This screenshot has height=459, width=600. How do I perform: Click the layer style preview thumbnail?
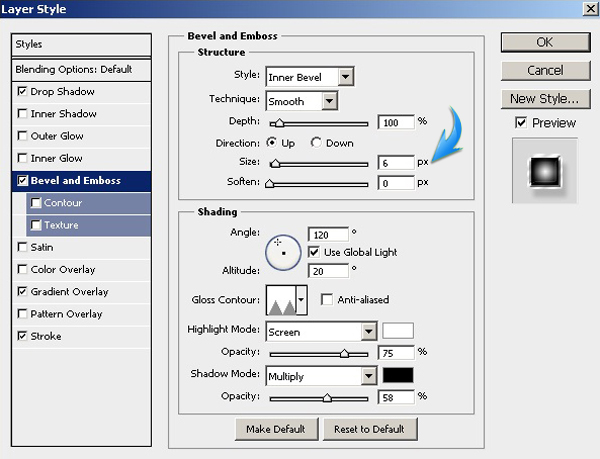point(544,168)
